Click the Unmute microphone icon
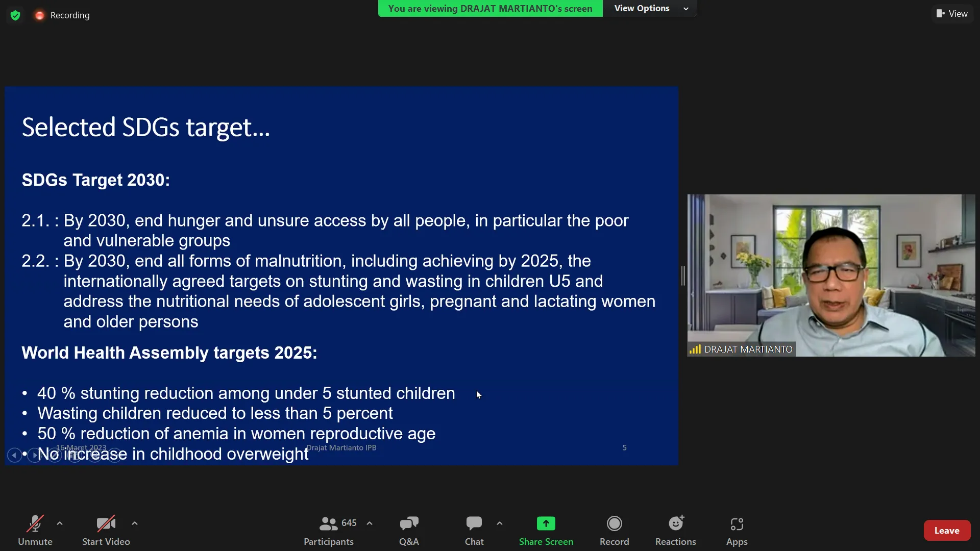 (35, 524)
